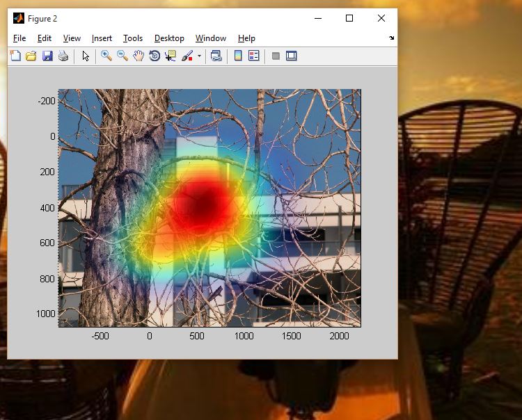522x420 pixels.
Task: Click the x-axis tick label -500
Action: pyautogui.click(x=100, y=336)
